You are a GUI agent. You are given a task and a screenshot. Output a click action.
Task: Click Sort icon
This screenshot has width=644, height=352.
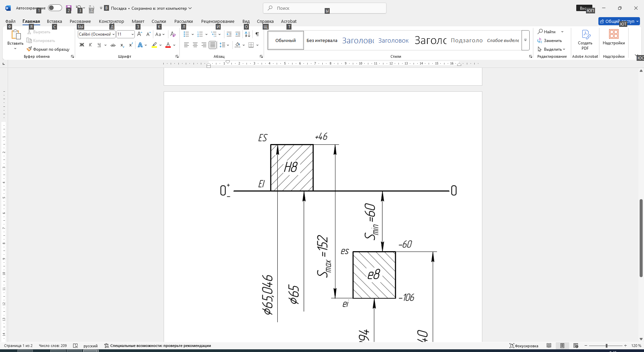click(248, 34)
